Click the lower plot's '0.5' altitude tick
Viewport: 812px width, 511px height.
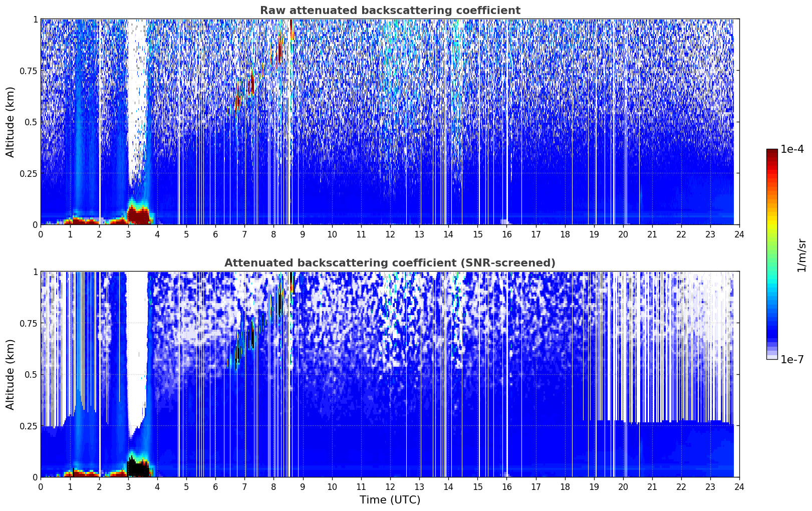tap(31, 375)
